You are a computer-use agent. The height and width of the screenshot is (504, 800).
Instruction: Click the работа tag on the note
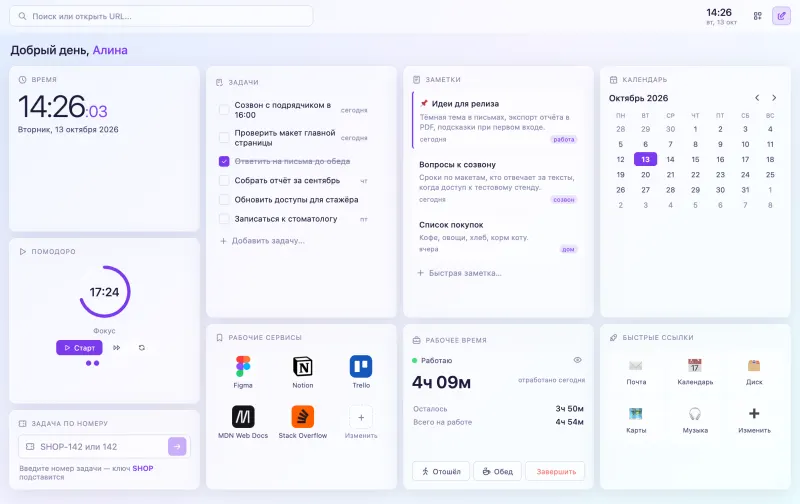click(564, 139)
